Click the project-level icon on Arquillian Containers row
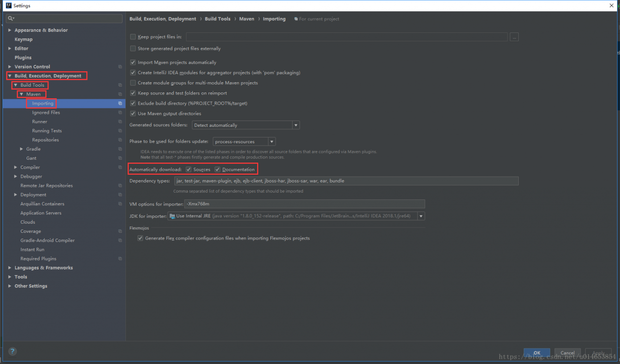 120,204
